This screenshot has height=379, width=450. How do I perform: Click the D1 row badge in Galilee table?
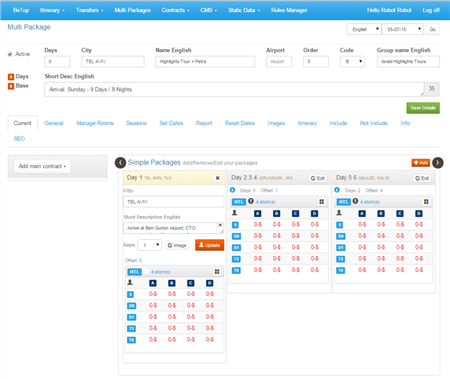pos(341,248)
